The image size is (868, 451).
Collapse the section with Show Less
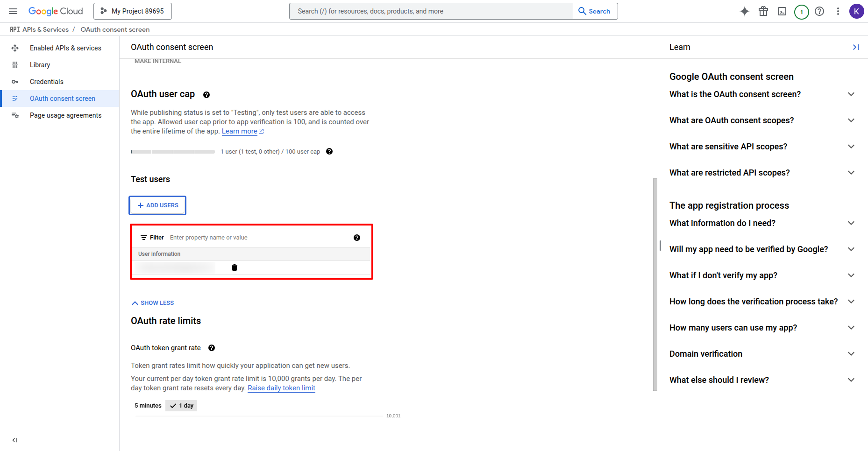coord(153,303)
